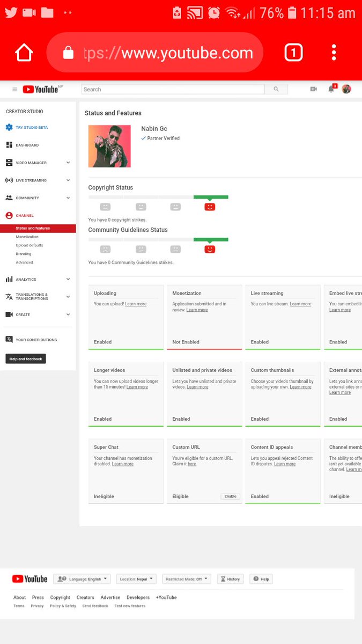This screenshot has width=362, height=644.
Task: Tap the padlock secure-site icon
Action: [x=68, y=53]
